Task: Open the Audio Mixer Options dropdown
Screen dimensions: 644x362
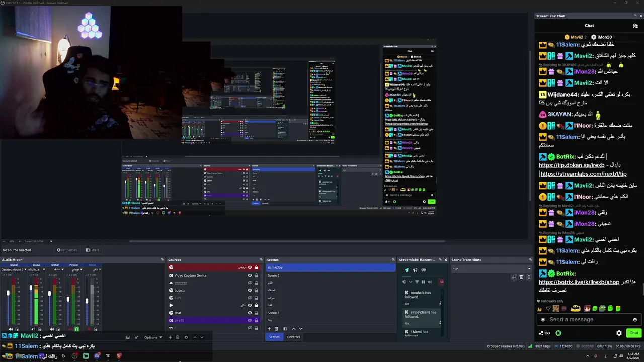Action: (153, 337)
